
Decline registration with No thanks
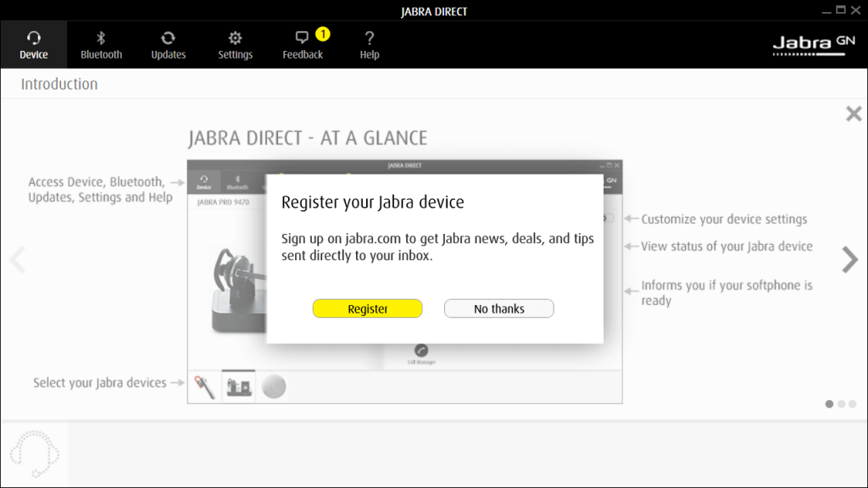pos(498,309)
